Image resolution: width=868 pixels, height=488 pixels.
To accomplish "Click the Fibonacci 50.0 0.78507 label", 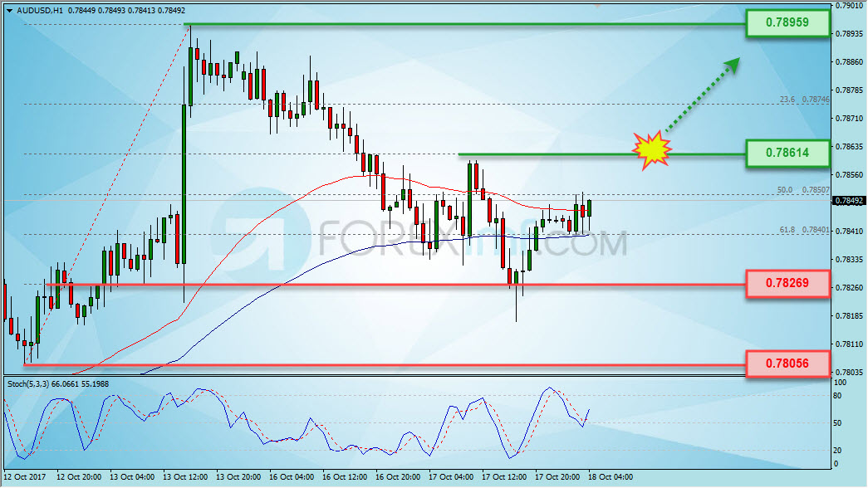I will click(803, 190).
